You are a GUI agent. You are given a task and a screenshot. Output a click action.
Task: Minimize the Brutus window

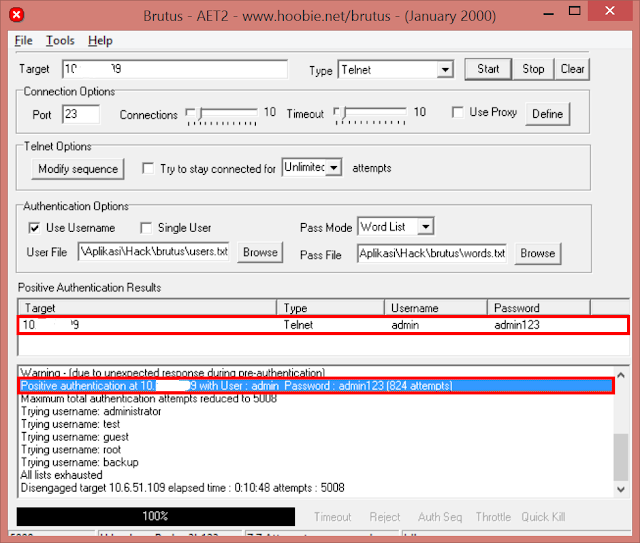click(x=549, y=12)
